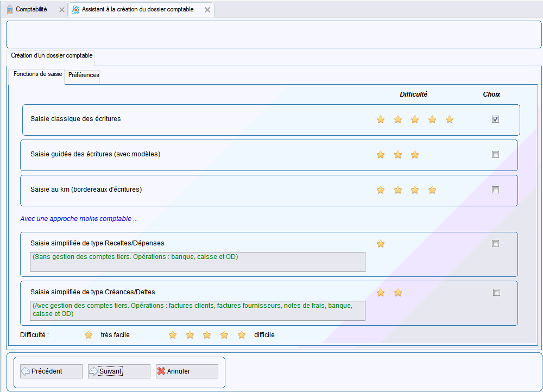The image size is (543, 392).
Task: Click the Saisie au km label
Action: click(86, 189)
